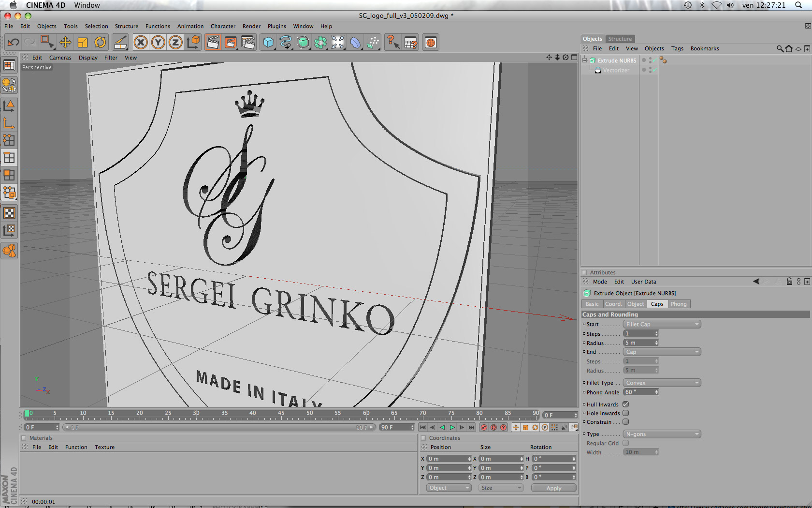
Task: Click the home icon in Objects manager
Action: tap(789, 48)
